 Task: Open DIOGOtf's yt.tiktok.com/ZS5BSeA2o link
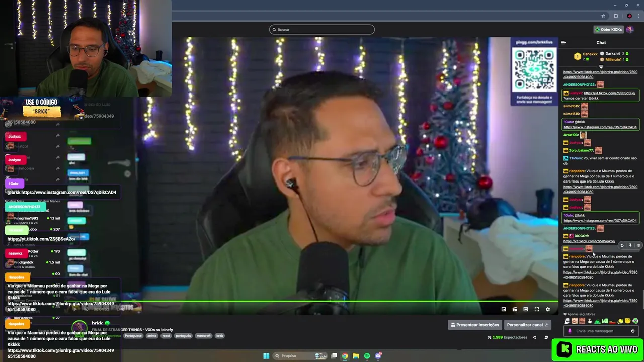click(589, 241)
